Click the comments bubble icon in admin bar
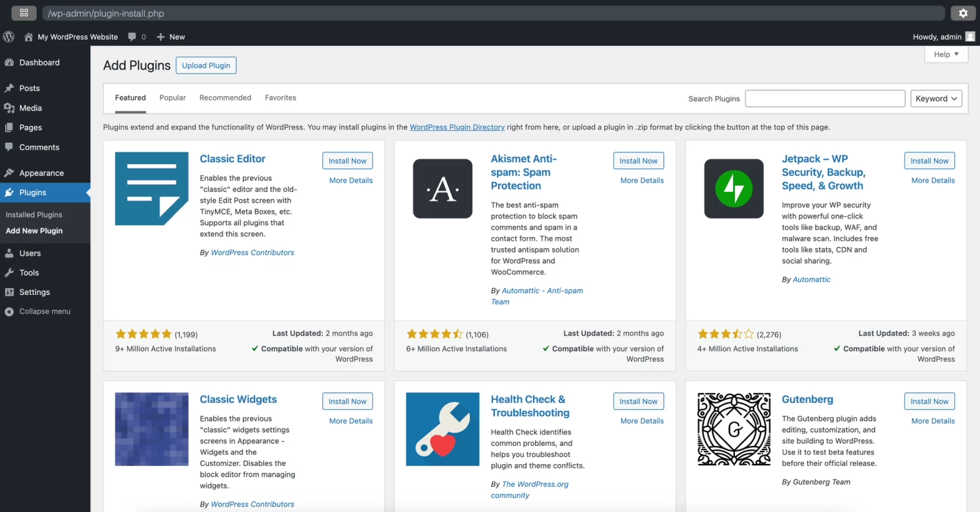Image resolution: width=980 pixels, height=512 pixels. click(x=132, y=37)
